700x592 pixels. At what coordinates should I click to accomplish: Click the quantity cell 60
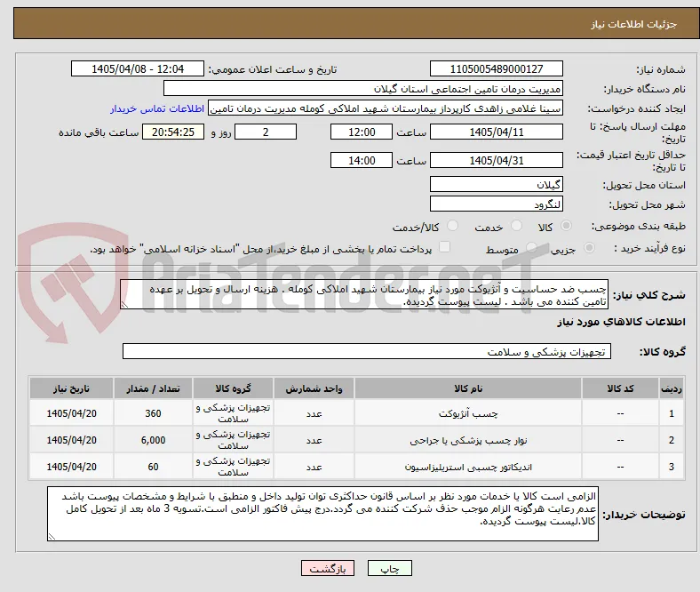(x=153, y=467)
